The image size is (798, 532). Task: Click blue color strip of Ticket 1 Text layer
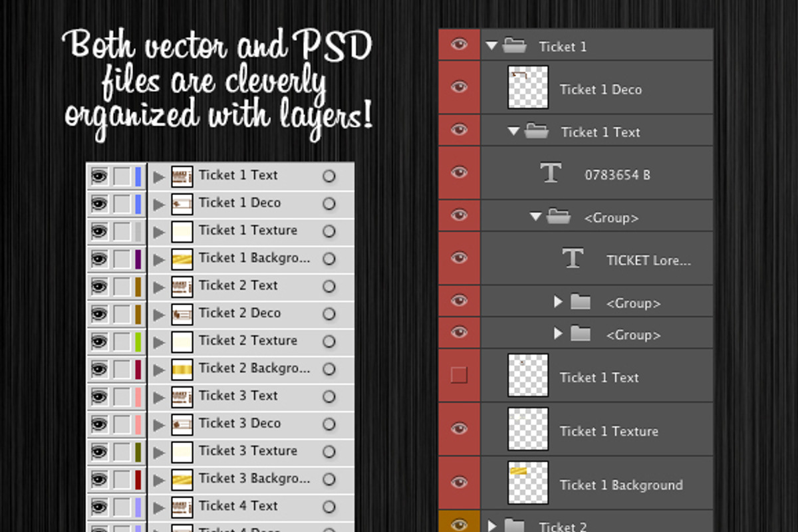pos(138,176)
